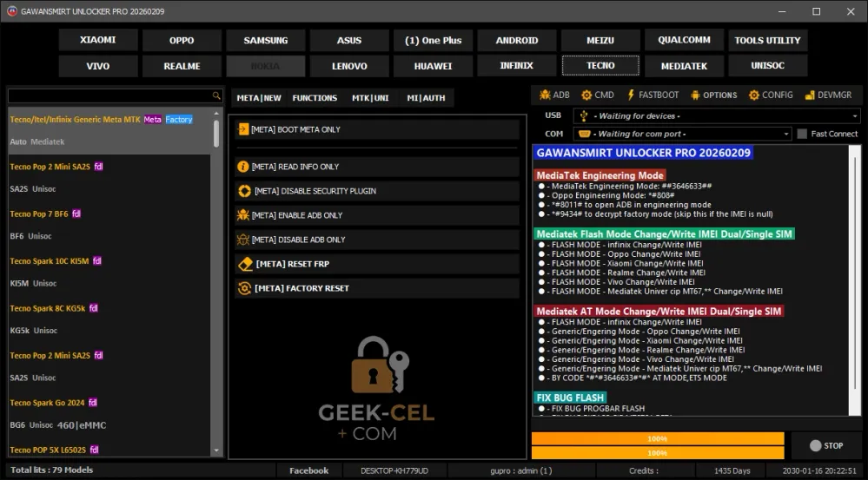Switch to the FUNCTIONS tab
This screenshot has height=480, width=868.
(315, 98)
